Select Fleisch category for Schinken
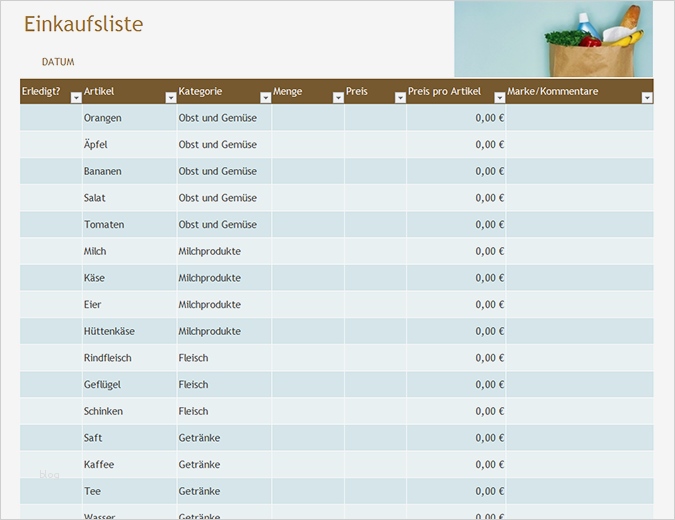 coord(224,411)
